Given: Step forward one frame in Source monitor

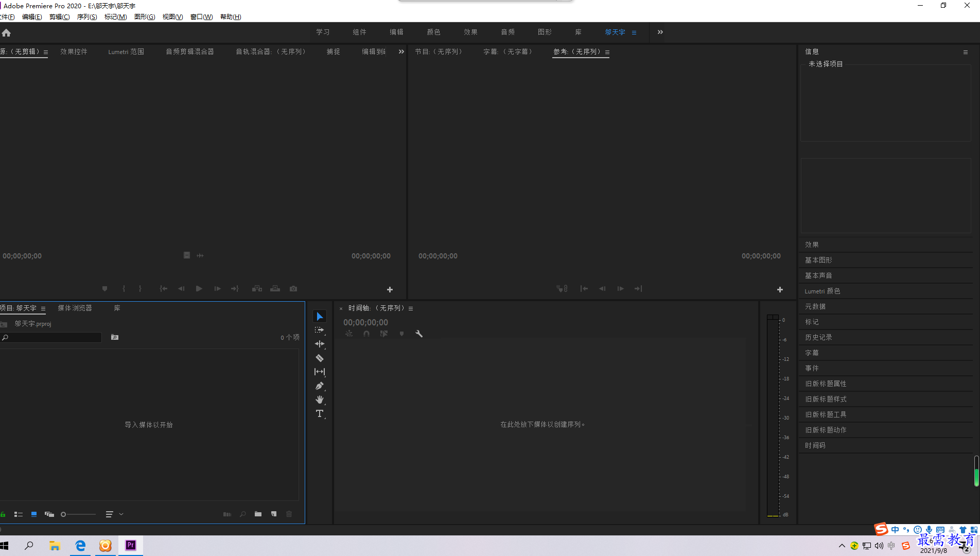Looking at the screenshot, I should point(218,289).
